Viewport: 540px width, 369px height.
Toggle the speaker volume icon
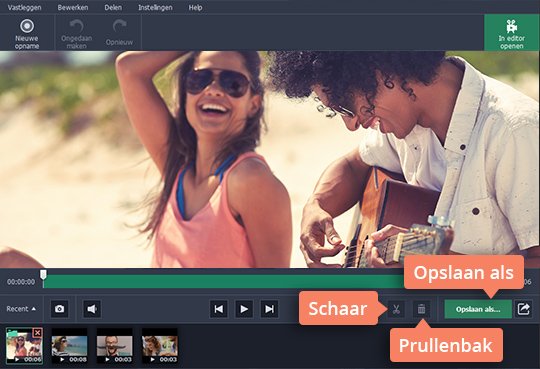pyautogui.click(x=92, y=309)
